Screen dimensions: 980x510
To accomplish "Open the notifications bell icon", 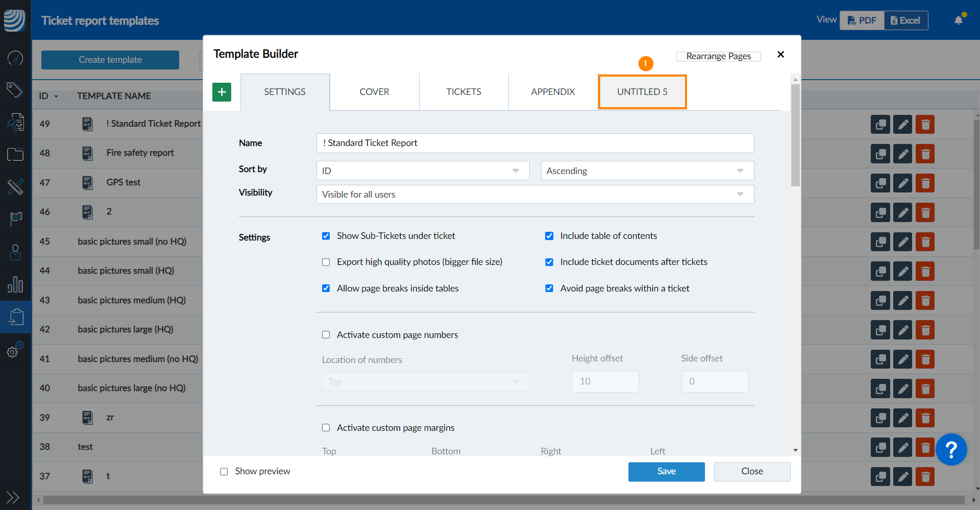I will (x=959, y=20).
